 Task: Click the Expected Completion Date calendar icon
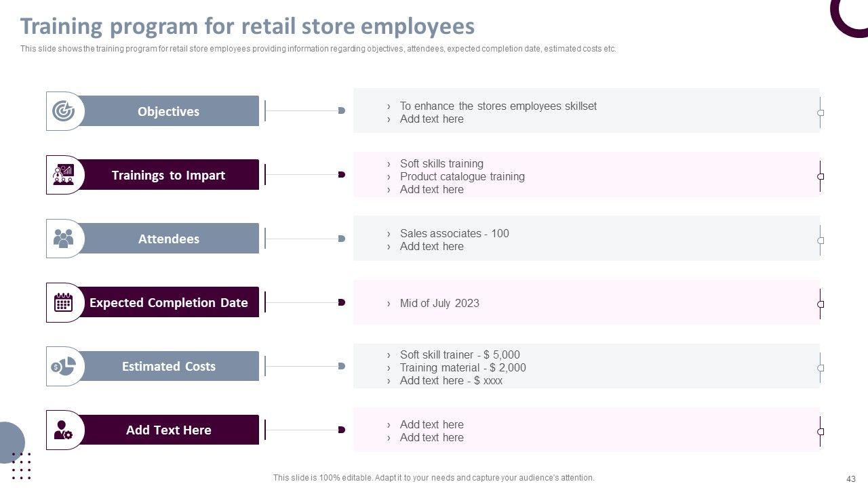(64, 302)
